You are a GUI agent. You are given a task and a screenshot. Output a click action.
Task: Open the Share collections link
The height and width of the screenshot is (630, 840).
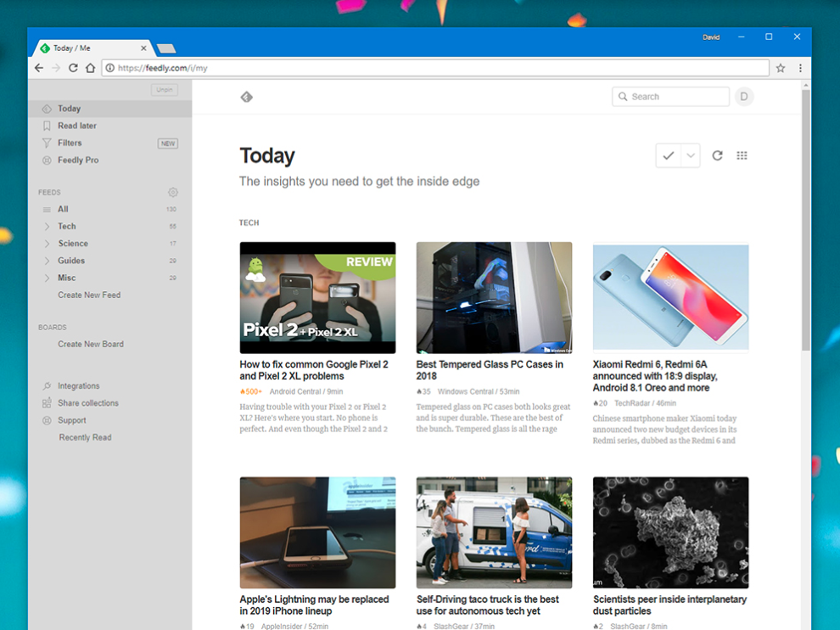[88, 403]
